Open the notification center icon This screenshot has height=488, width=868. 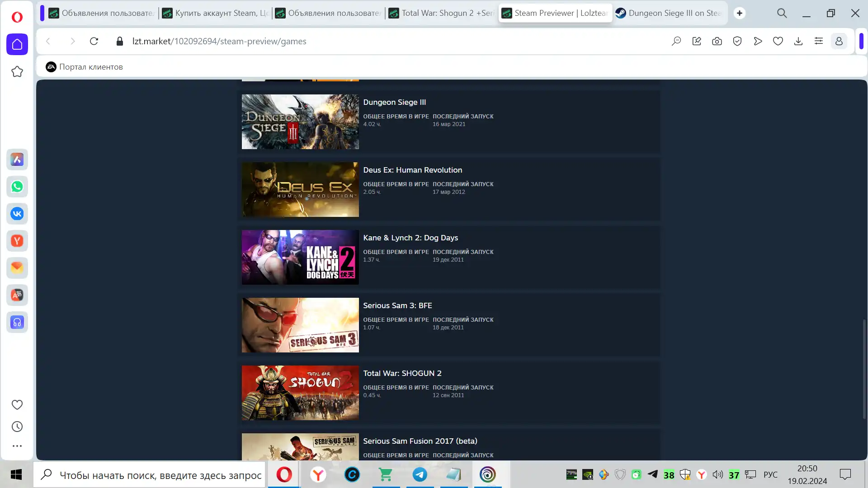pos(845,474)
